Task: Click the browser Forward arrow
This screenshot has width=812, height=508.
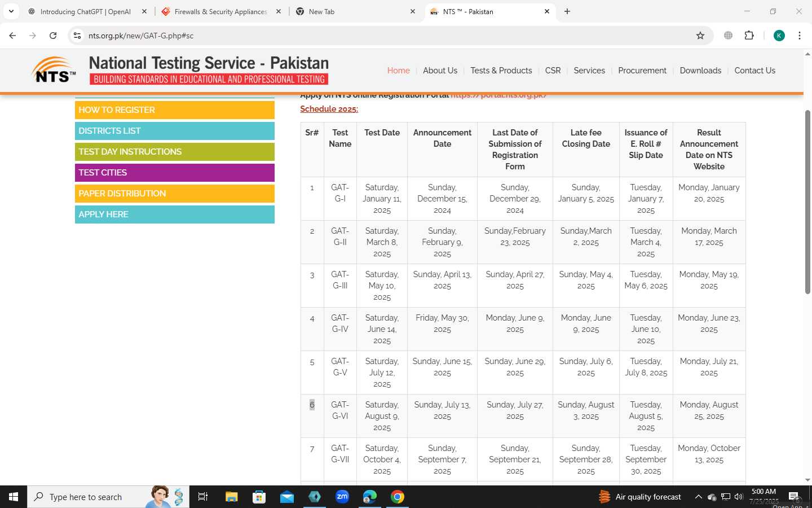Action: pos(33,36)
